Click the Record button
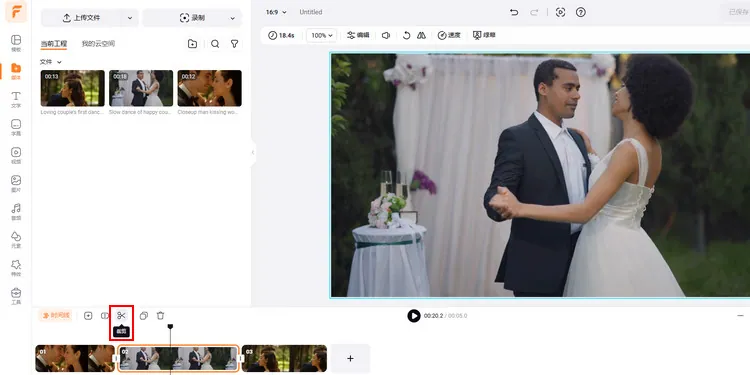Image resolution: width=750 pixels, height=375 pixels. point(192,18)
